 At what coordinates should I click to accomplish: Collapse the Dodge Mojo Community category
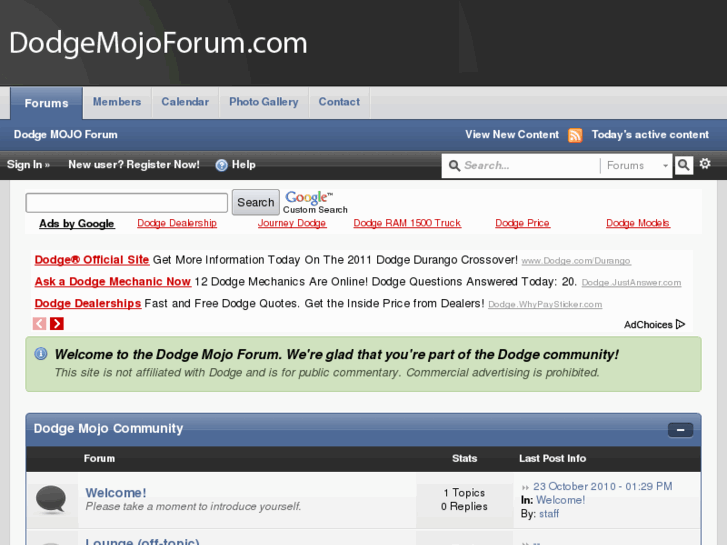pos(680,430)
